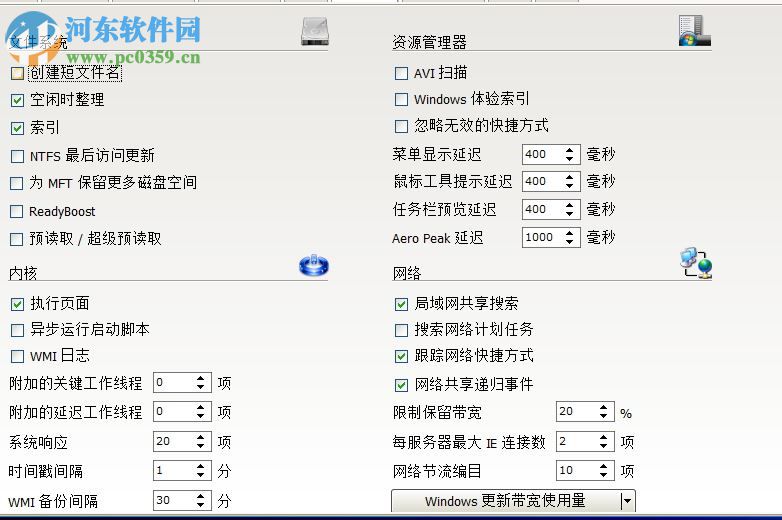
Task: Open Windows 更新带宽使用量 dropdown
Action: click(628, 501)
